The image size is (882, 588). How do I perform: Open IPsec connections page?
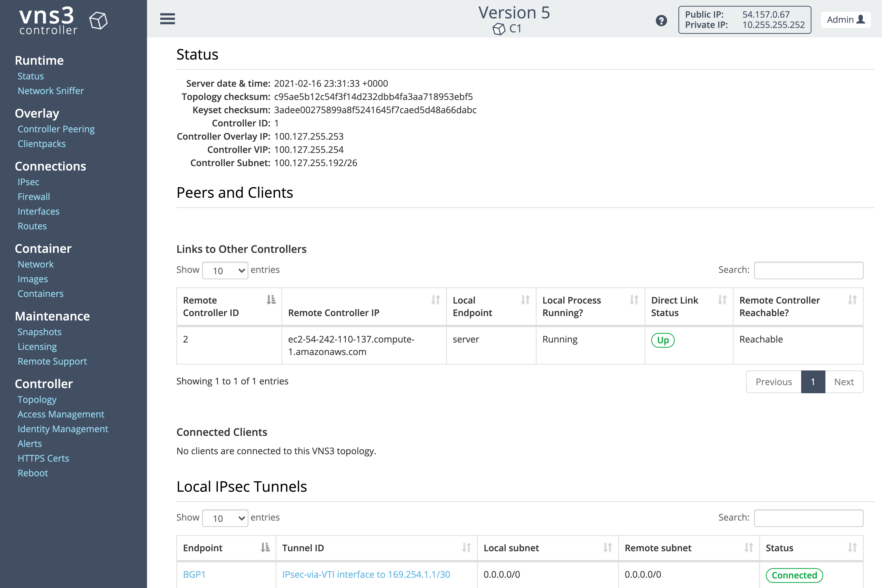point(28,182)
